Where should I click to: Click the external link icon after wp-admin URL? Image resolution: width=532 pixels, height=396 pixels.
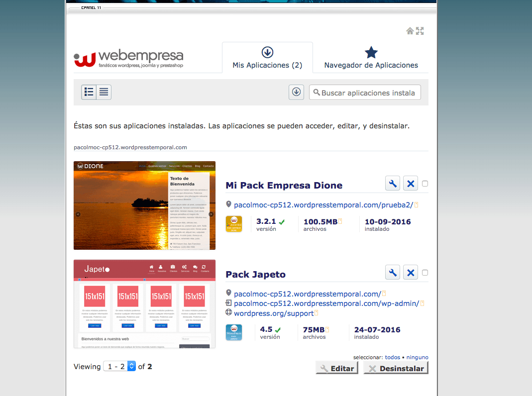423,303
